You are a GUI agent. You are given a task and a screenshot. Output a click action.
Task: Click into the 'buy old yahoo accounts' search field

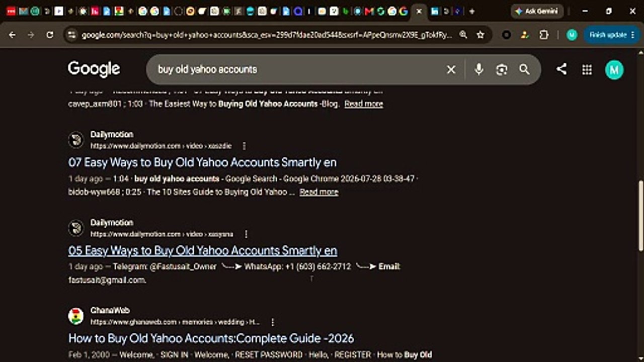[297, 69]
